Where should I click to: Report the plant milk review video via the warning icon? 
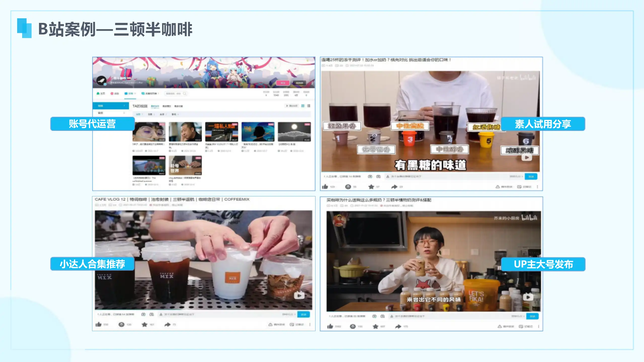coord(500,326)
